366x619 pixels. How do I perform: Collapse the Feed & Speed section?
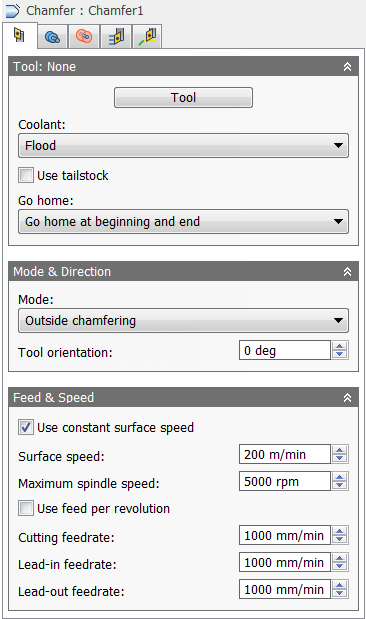[347, 398]
